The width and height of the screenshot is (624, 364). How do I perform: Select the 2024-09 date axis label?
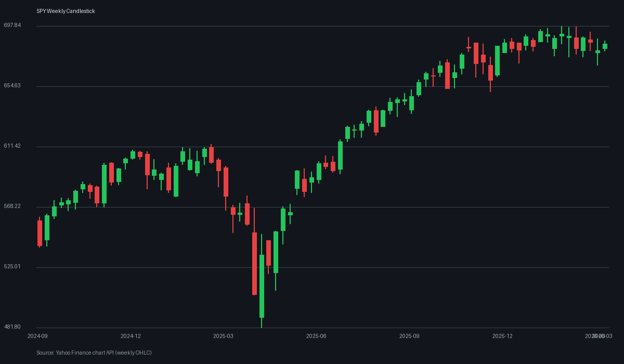tap(37, 336)
